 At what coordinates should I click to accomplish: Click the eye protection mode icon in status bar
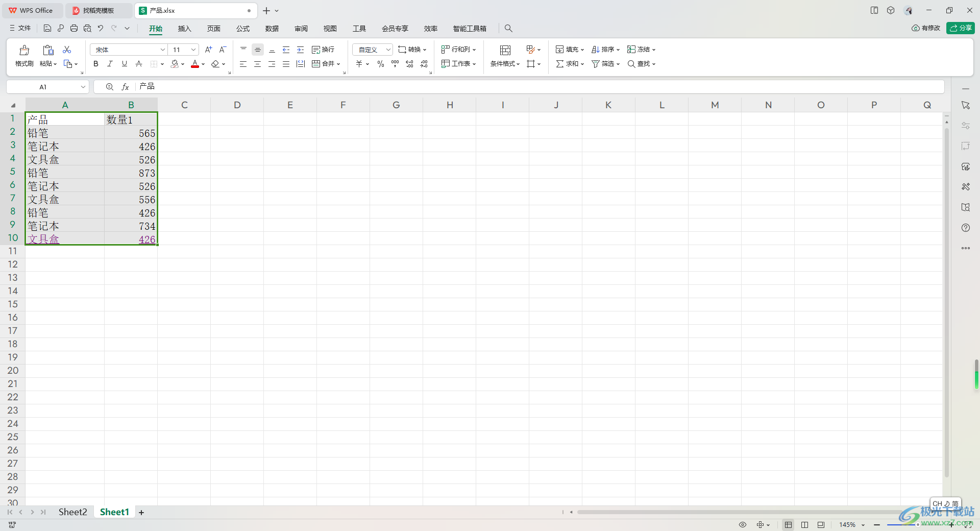743,525
